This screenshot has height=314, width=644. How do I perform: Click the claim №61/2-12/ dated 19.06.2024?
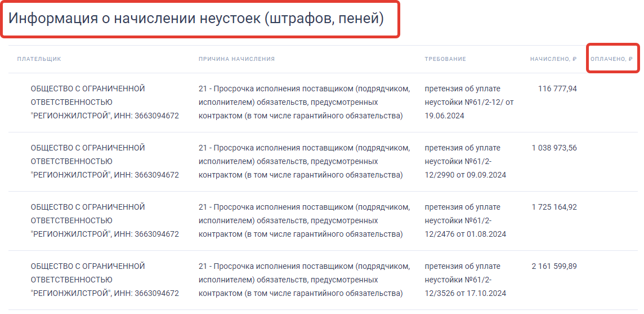pyautogui.click(x=469, y=102)
